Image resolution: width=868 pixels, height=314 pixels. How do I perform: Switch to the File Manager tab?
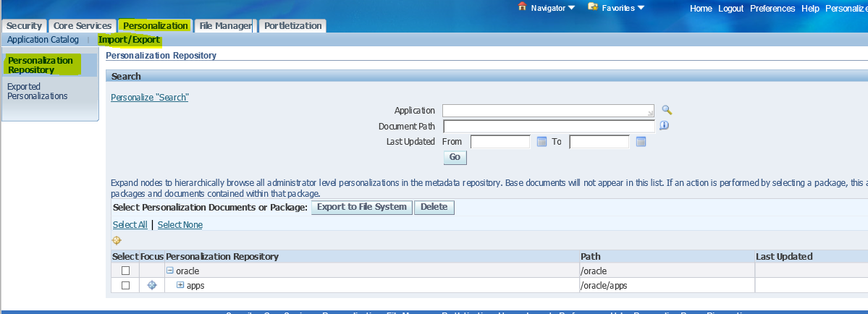click(225, 26)
